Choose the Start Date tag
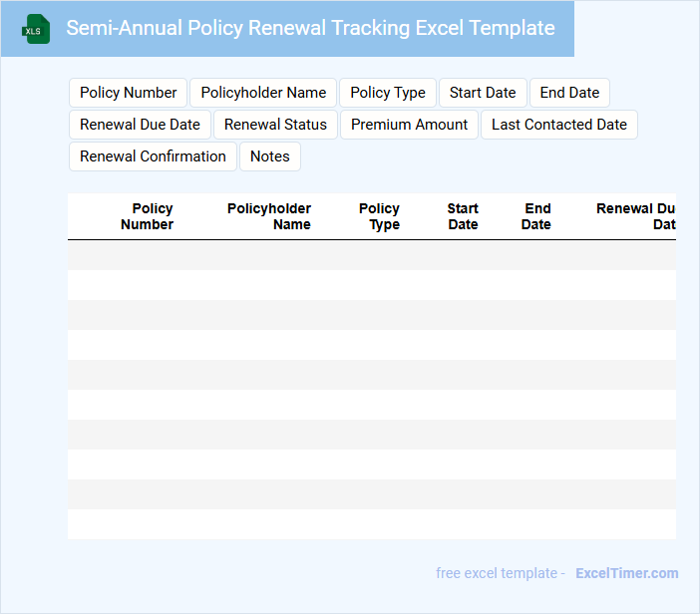 (x=483, y=93)
